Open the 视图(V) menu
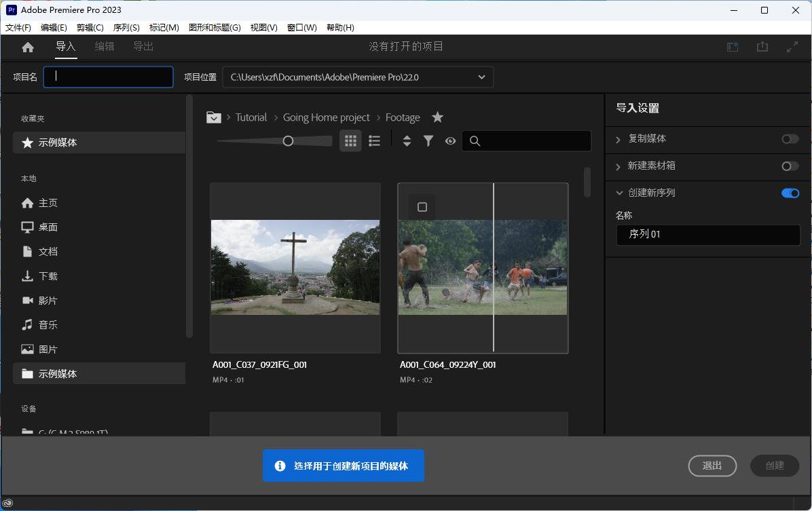Image resolution: width=812 pixels, height=511 pixels. [x=264, y=27]
